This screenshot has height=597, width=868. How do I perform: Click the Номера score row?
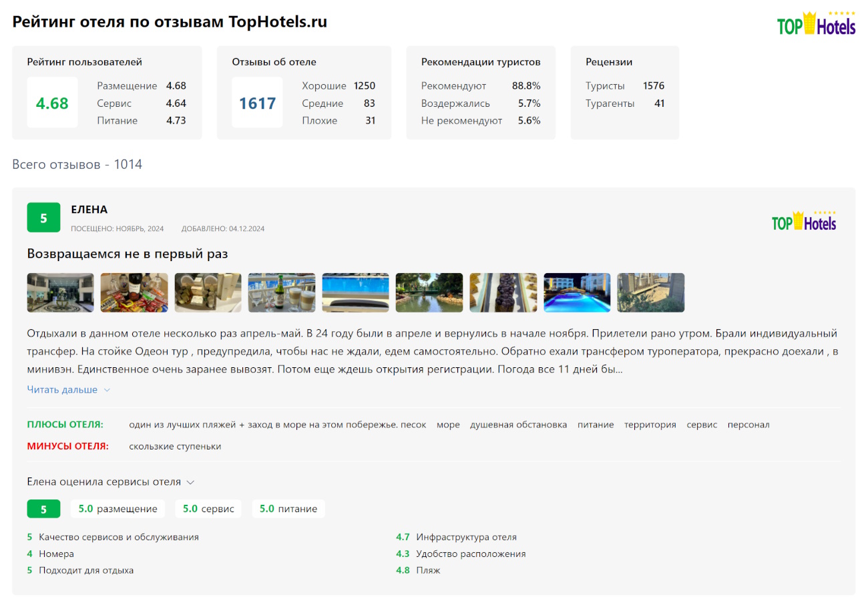tap(51, 554)
